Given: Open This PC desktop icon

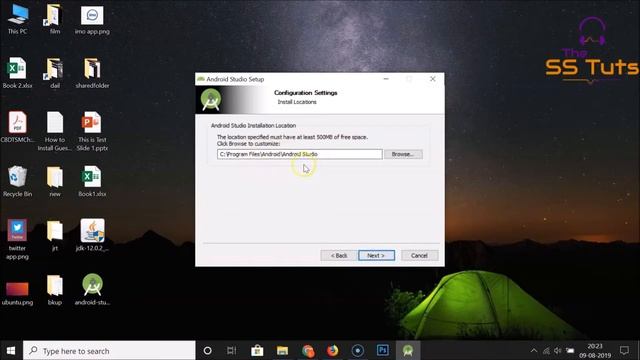Looking at the screenshot, I should click(18, 19).
